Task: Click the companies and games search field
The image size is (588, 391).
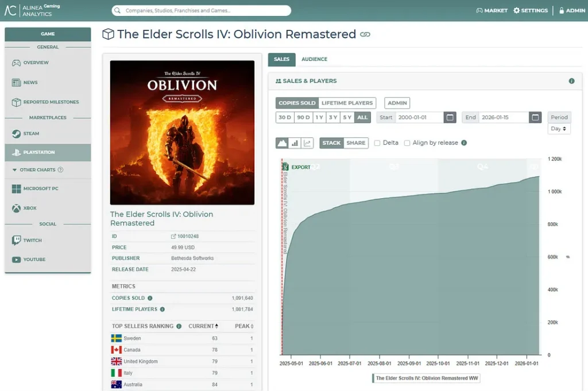Action: point(201,10)
